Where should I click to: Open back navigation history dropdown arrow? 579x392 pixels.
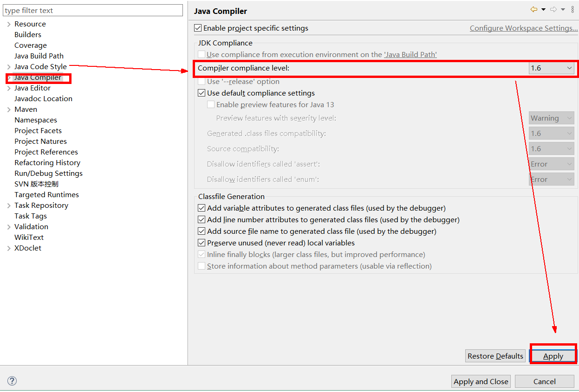click(543, 10)
